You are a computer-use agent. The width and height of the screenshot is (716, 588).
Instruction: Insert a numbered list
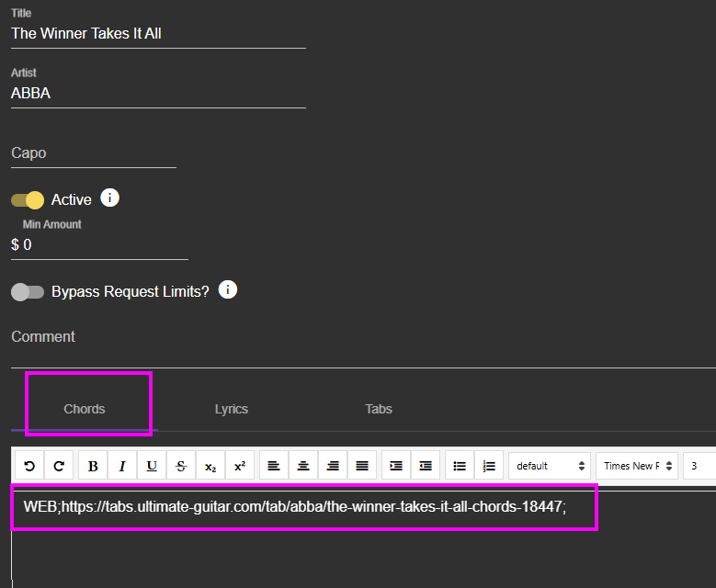489,466
